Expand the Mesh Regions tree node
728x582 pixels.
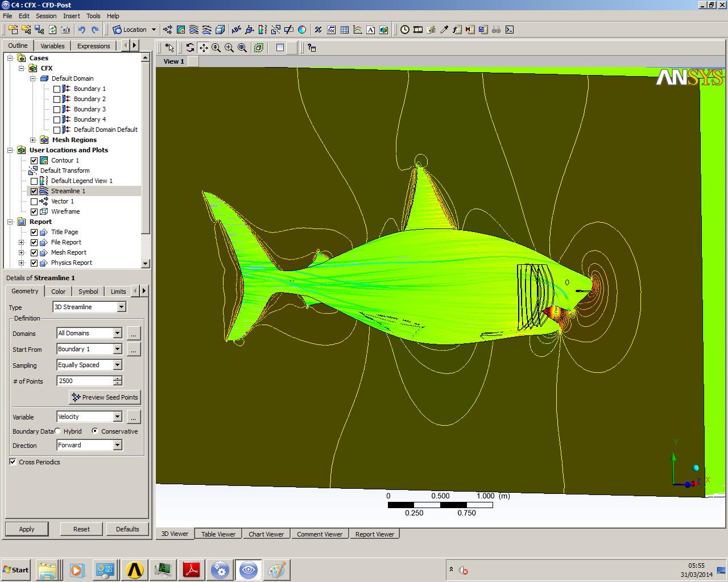[x=33, y=140]
